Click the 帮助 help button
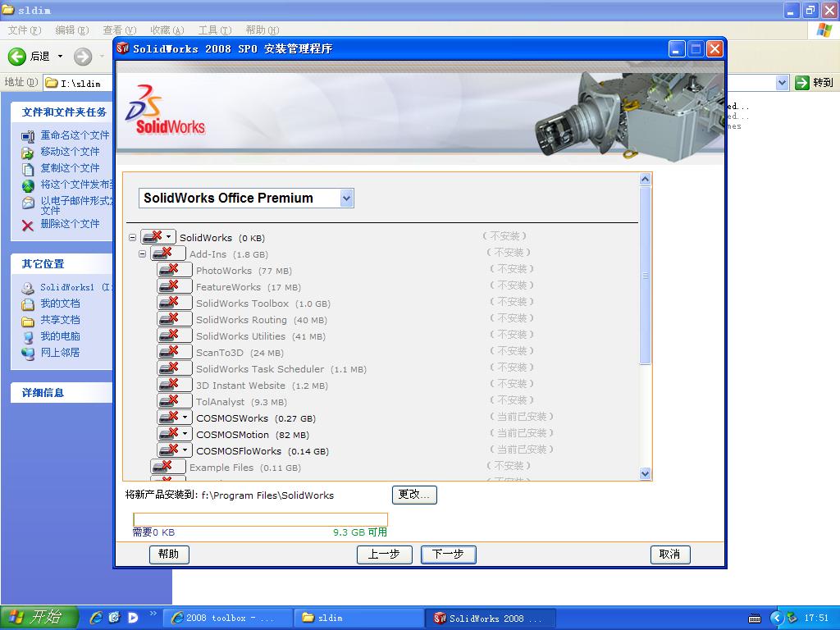Screen dimensions: 840x630 click(169, 554)
